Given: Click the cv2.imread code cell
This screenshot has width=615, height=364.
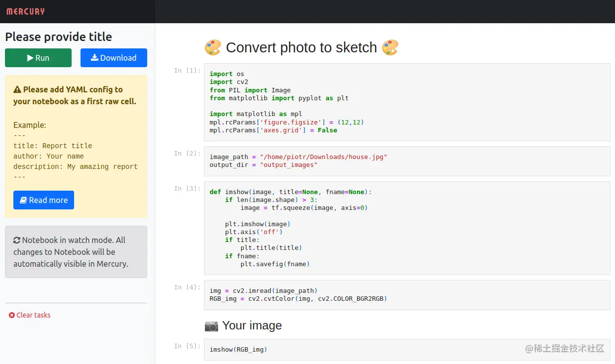Looking at the screenshot, I should tap(407, 295).
